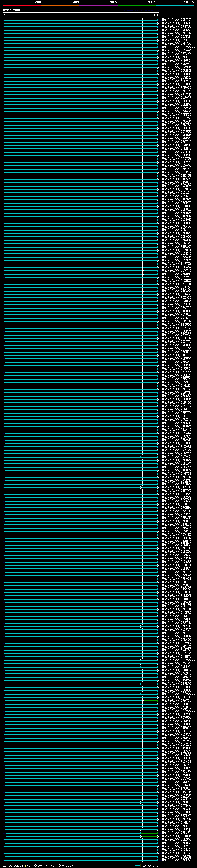Click the label UniRef100_B9CM91

(176, 507)
